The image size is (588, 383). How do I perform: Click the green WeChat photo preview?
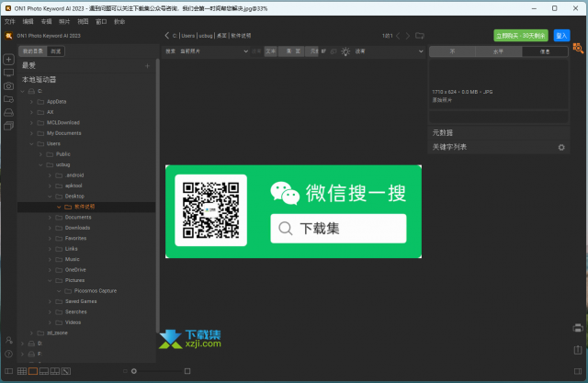click(x=293, y=211)
